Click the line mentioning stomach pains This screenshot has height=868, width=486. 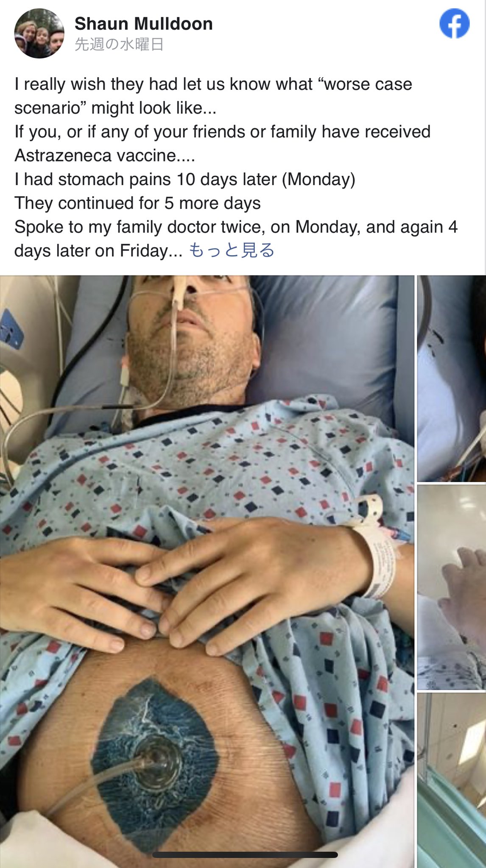185,179
